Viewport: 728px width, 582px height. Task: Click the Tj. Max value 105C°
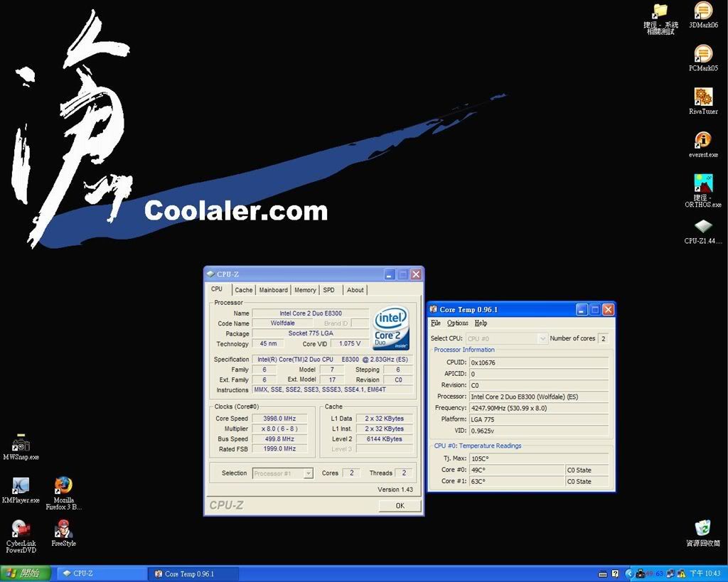[x=539, y=458]
